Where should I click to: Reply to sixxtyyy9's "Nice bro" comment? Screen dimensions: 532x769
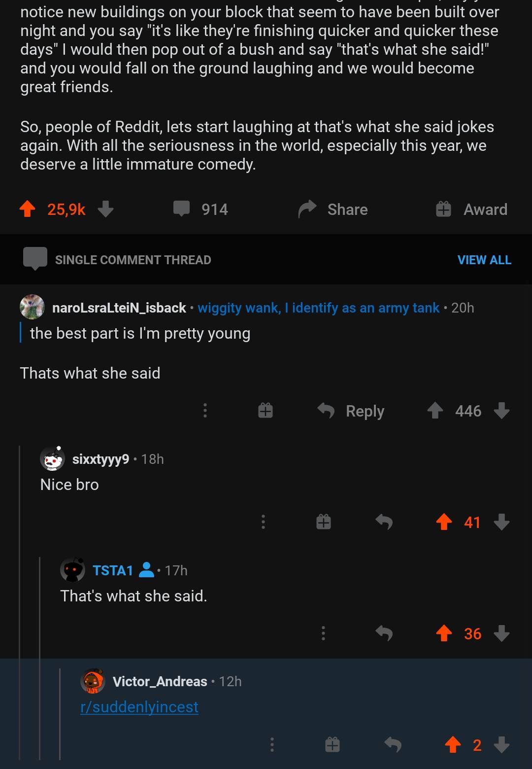tap(384, 522)
